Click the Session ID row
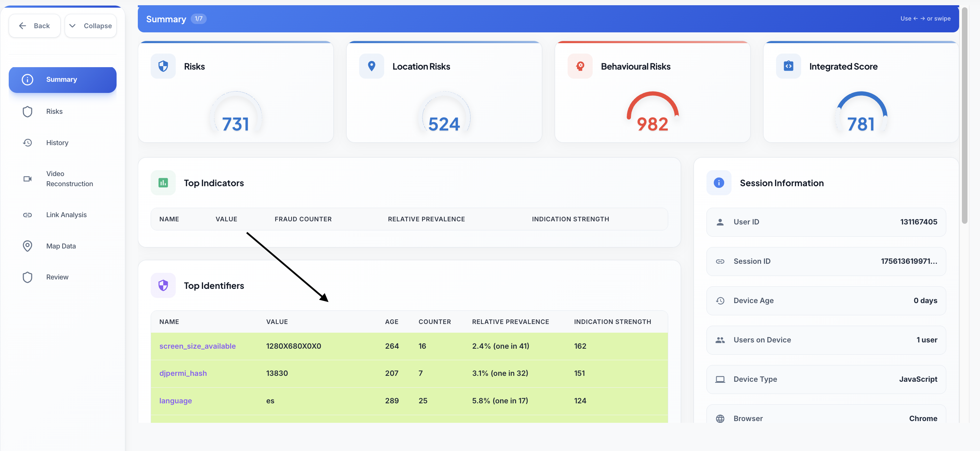Viewport: 980px width, 451px height. (826, 261)
